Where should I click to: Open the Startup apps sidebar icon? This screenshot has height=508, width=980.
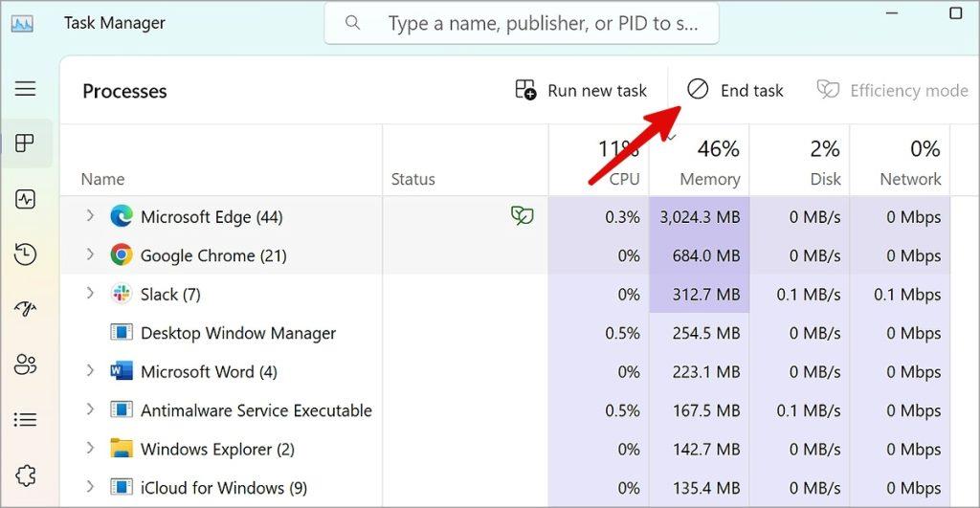pyautogui.click(x=25, y=309)
